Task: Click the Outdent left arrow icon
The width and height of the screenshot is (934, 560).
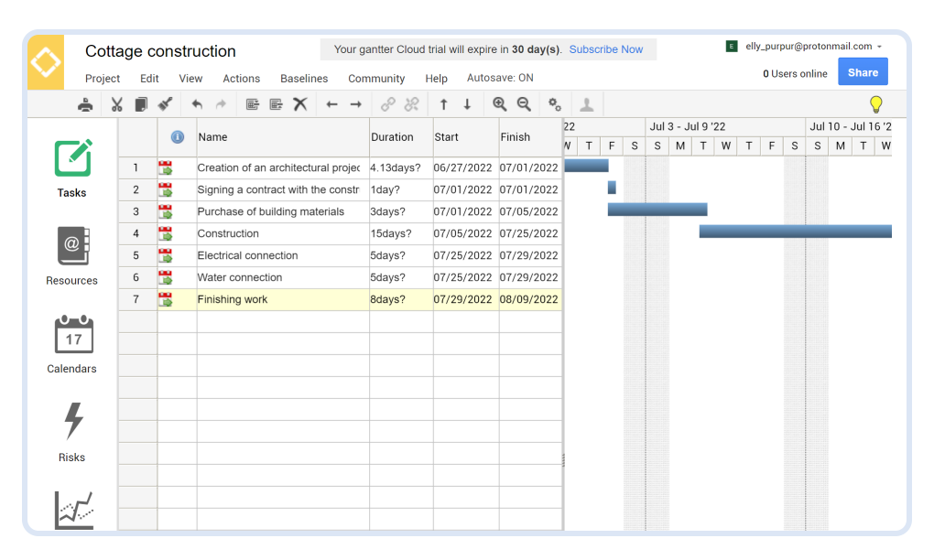Action: click(x=331, y=104)
